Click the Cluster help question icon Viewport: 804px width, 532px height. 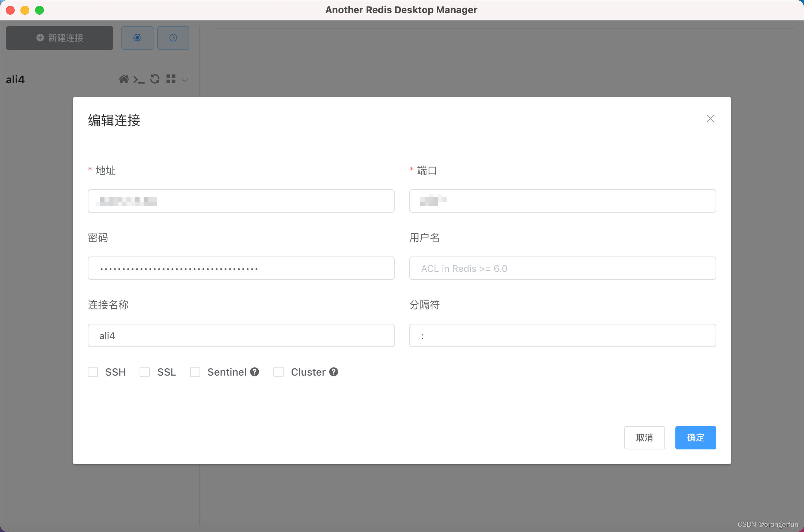coord(334,372)
